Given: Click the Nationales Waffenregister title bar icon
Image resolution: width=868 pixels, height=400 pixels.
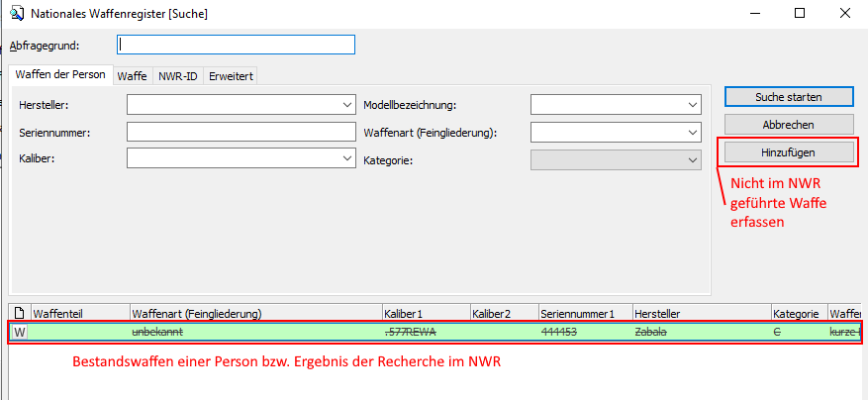Looking at the screenshot, I should pyautogui.click(x=17, y=14).
